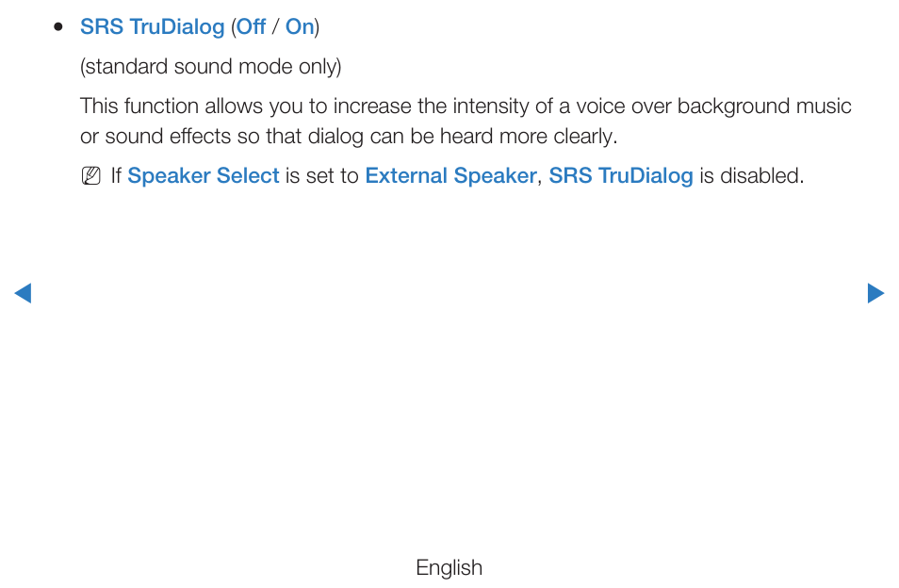Click the 'or sound effects so that dialog' line

tap(349, 137)
